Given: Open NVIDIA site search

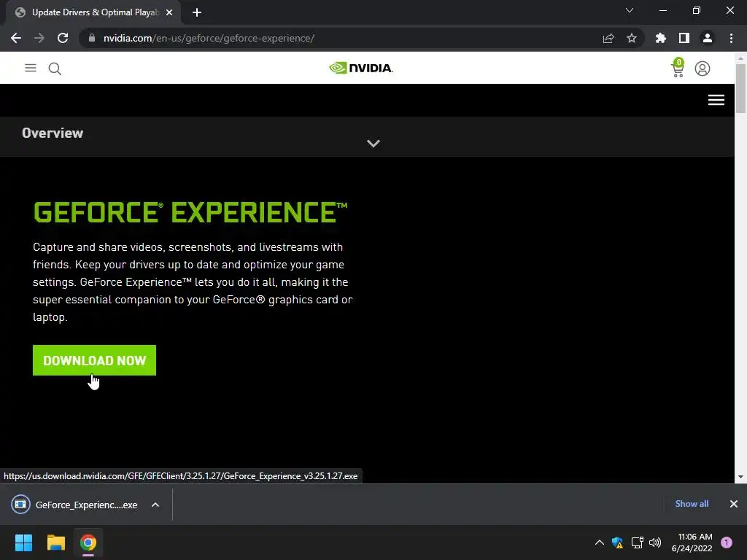Looking at the screenshot, I should click(x=55, y=69).
